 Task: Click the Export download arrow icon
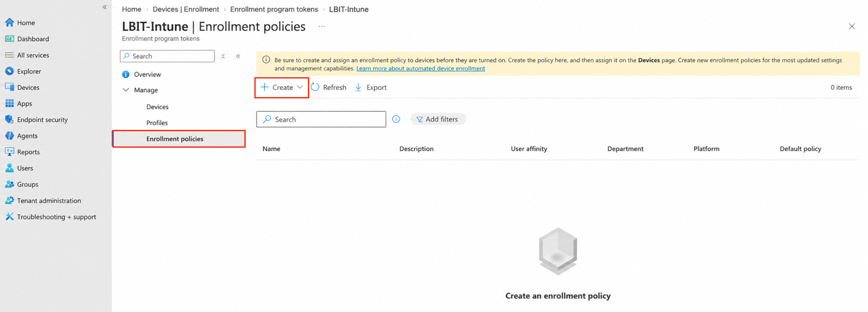point(358,87)
